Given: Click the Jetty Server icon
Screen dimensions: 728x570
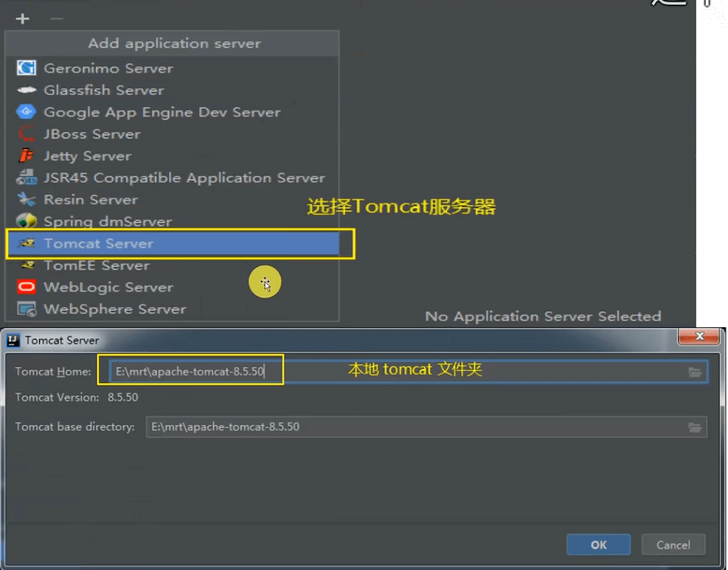Looking at the screenshot, I should click(x=27, y=156).
